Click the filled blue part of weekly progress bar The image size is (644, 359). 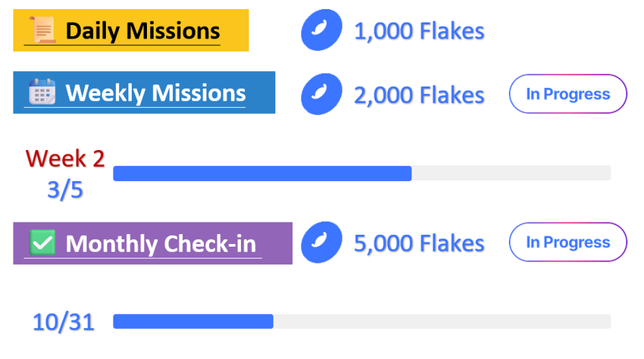pos(261,173)
